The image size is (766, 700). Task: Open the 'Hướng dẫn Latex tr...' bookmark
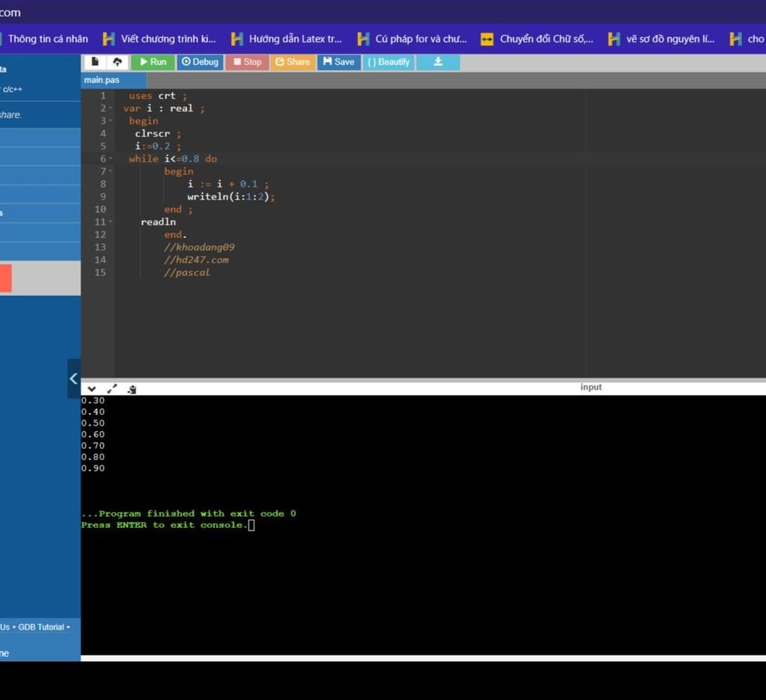click(x=287, y=39)
